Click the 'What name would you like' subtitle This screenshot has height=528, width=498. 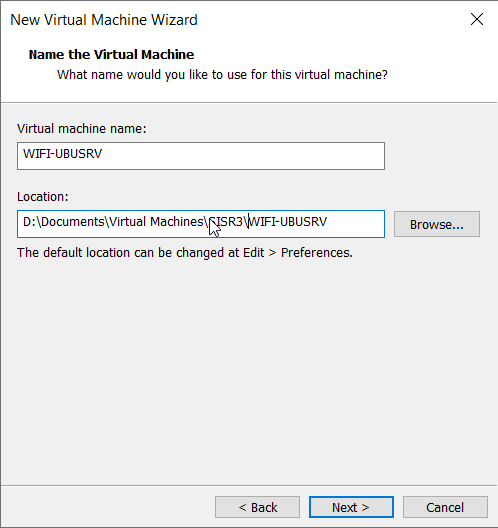point(222,74)
